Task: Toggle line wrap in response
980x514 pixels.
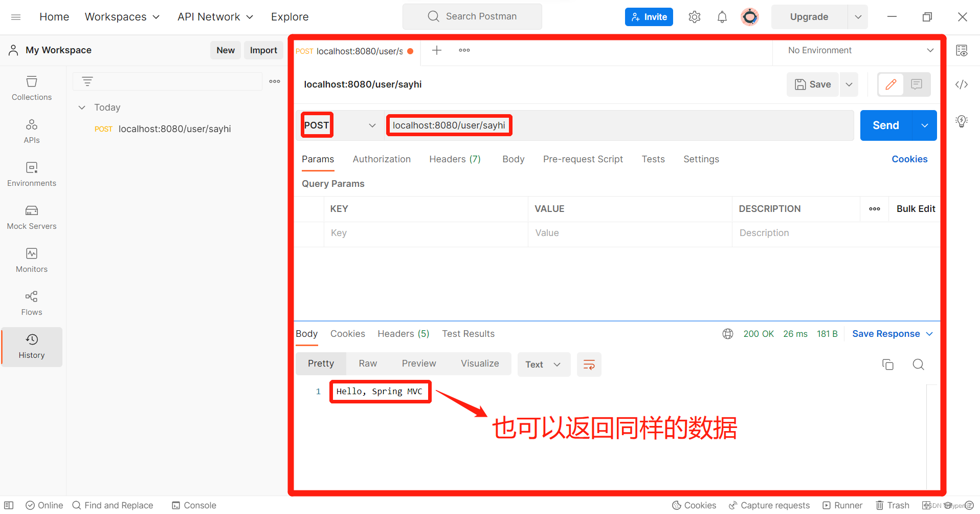Action: point(589,365)
